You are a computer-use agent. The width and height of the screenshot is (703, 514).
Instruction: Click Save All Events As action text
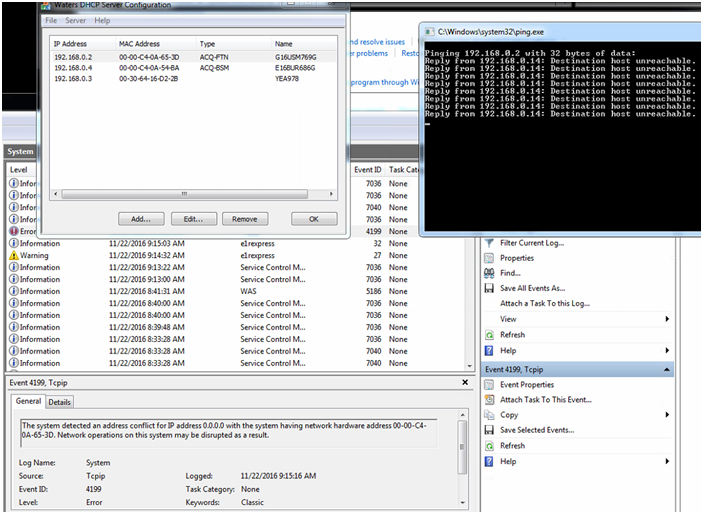coord(533,288)
